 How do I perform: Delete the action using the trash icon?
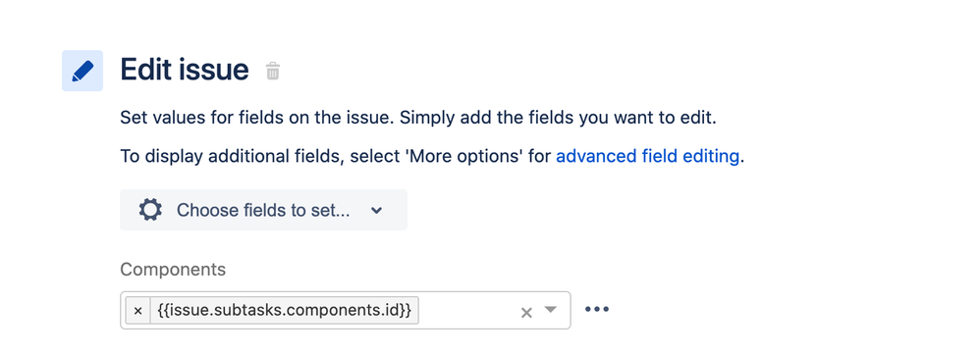click(x=273, y=71)
